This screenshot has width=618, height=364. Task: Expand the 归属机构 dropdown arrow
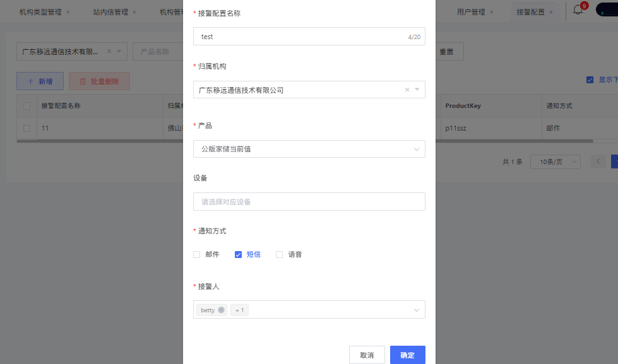click(x=417, y=90)
